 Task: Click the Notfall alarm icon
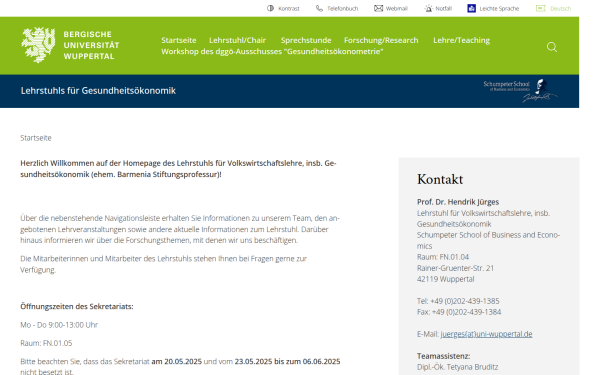[429, 8]
